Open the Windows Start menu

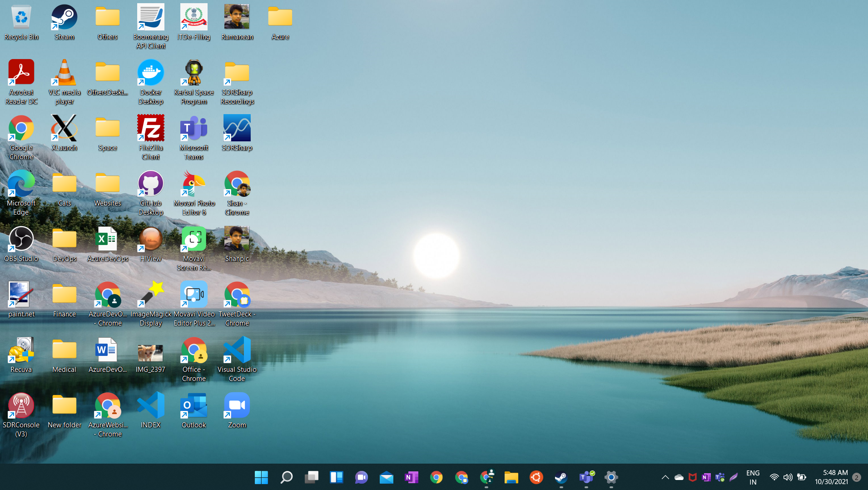261,477
